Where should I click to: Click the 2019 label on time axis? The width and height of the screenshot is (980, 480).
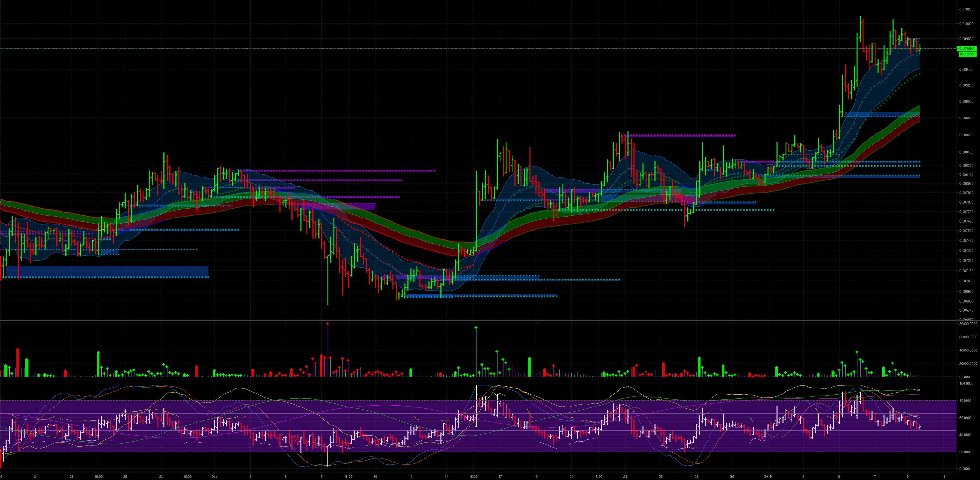tap(768, 477)
